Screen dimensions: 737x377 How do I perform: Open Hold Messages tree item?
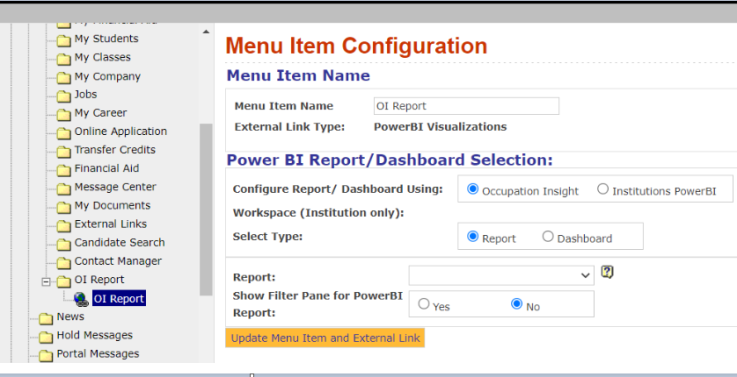[x=94, y=335]
